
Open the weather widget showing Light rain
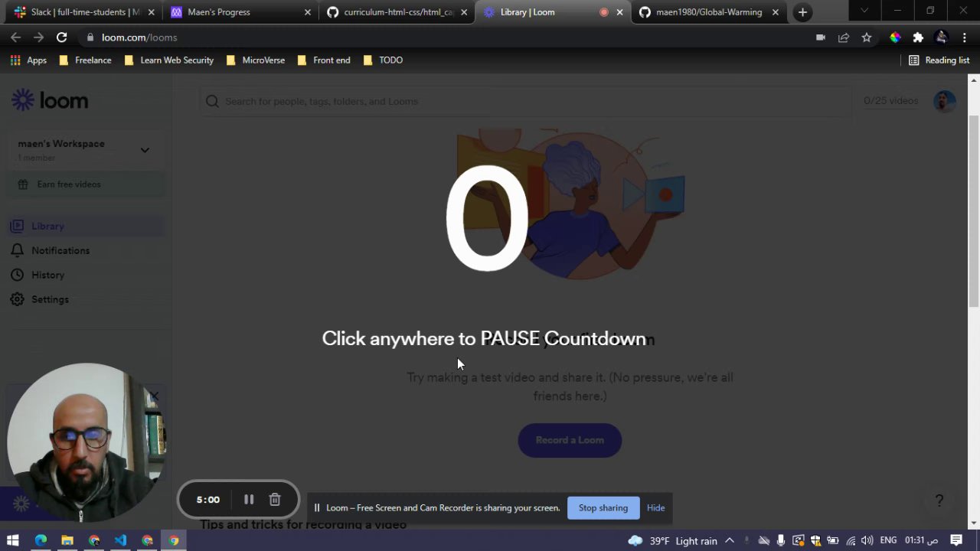[x=672, y=541]
